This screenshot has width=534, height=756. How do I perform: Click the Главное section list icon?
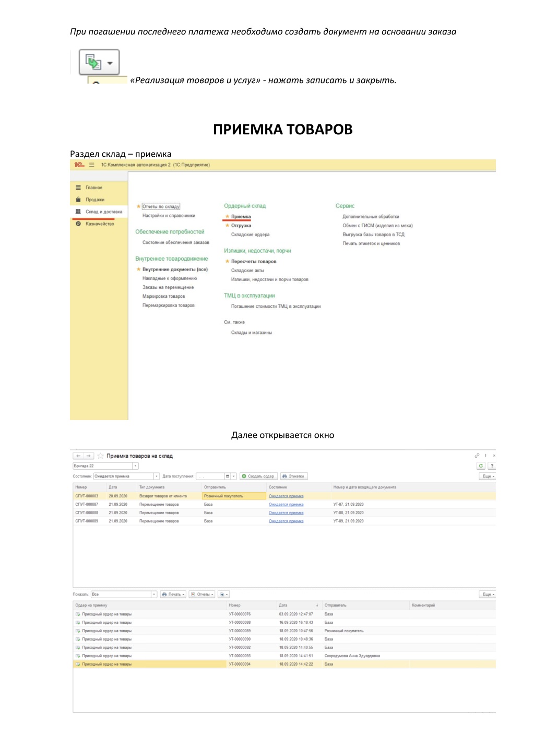(78, 188)
